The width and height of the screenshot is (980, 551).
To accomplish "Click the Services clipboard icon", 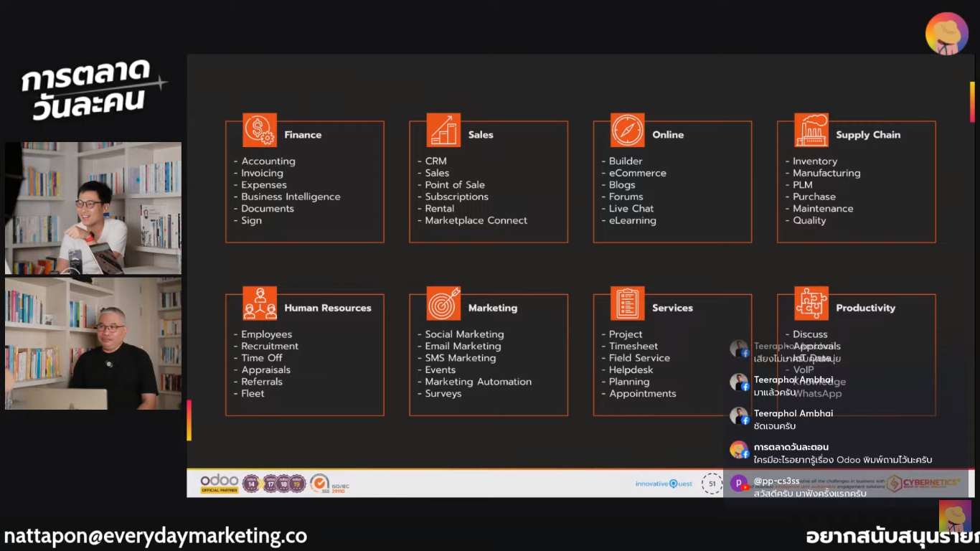I will 627,303.
